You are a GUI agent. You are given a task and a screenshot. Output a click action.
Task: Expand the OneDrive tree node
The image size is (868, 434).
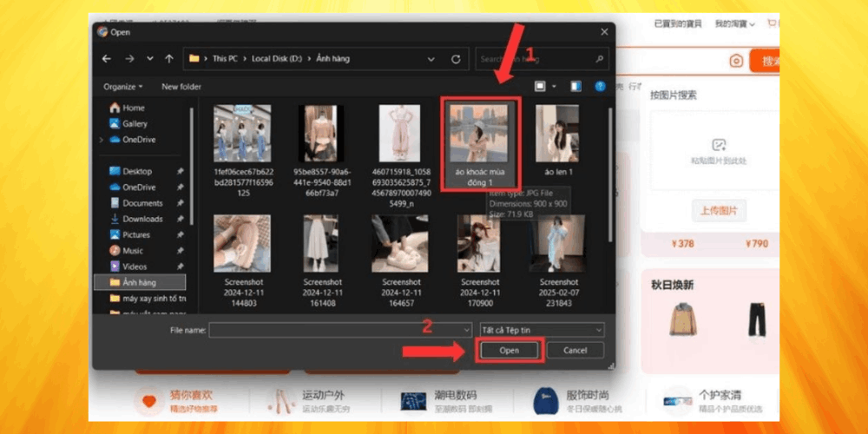coord(101,140)
